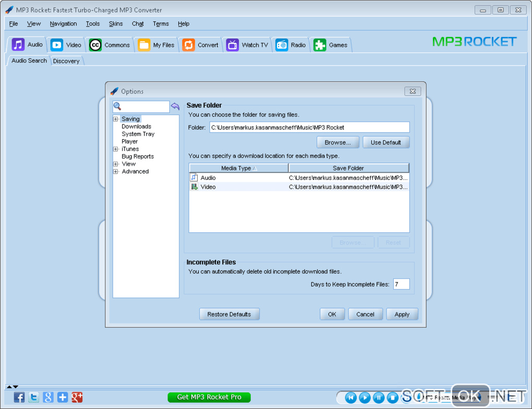Select iTunes in the options tree

point(130,149)
